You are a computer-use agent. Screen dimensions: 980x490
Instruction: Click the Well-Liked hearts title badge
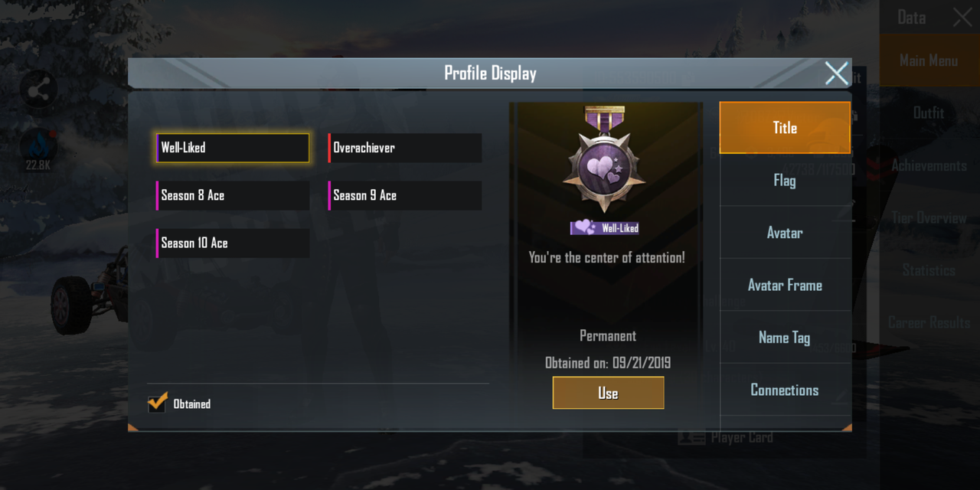(605, 228)
